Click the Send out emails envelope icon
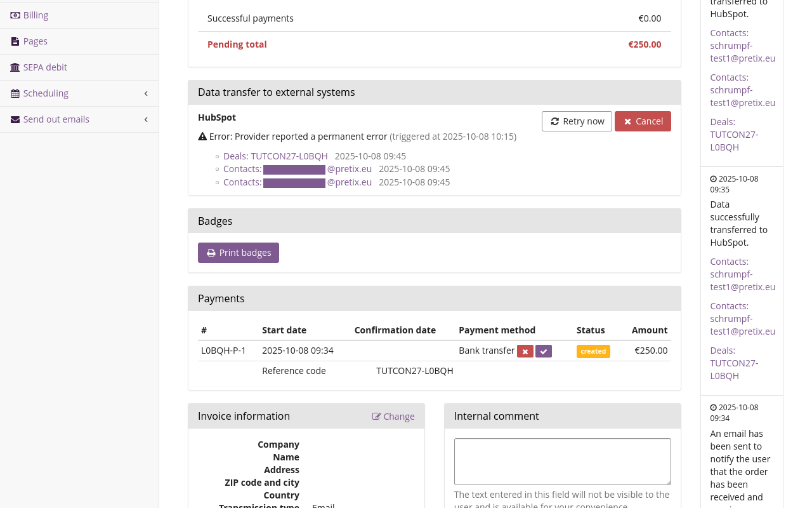The width and height of the screenshot is (812, 508). pyautogui.click(x=15, y=119)
